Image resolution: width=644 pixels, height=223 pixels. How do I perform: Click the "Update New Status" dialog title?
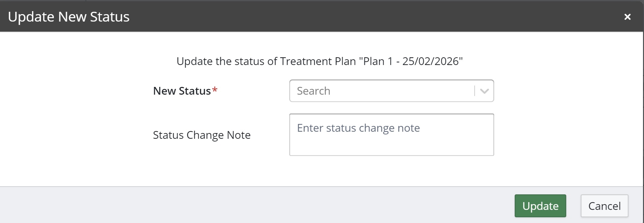69,17
